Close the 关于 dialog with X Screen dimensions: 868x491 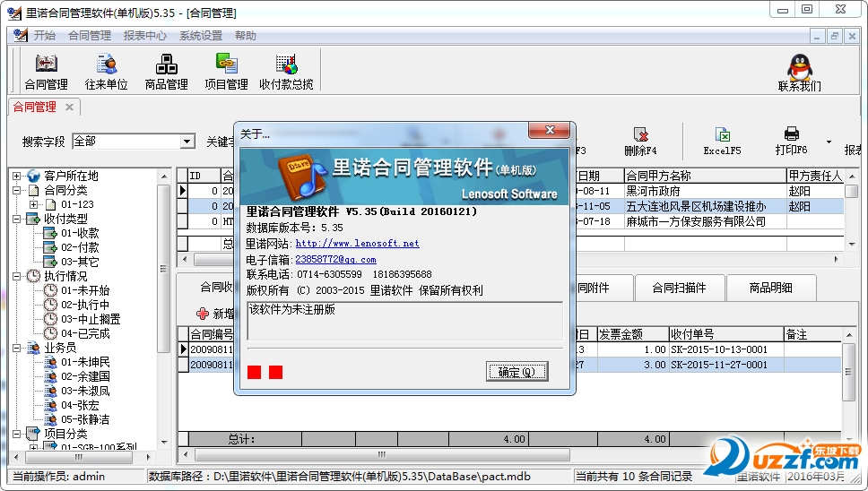[x=549, y=130]
